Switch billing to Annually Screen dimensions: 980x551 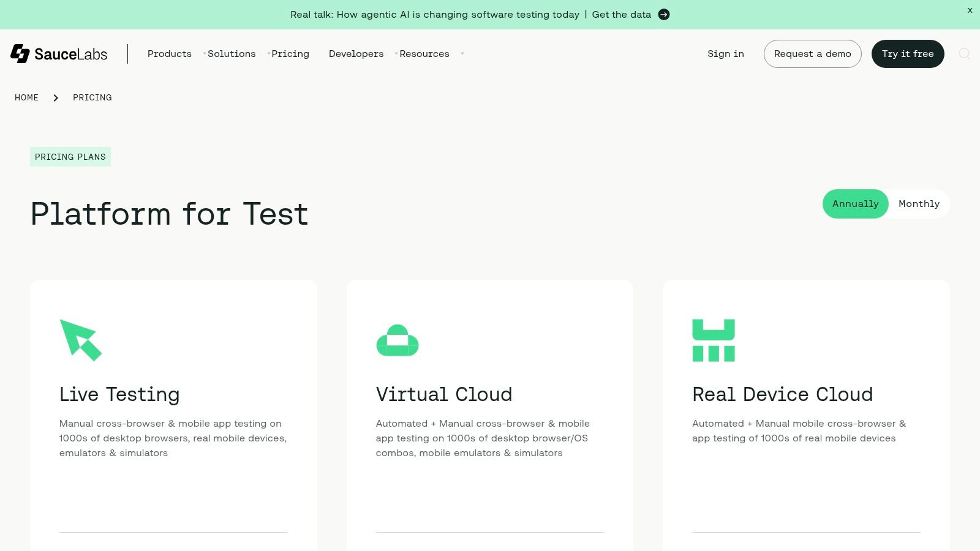click(855, 204)
